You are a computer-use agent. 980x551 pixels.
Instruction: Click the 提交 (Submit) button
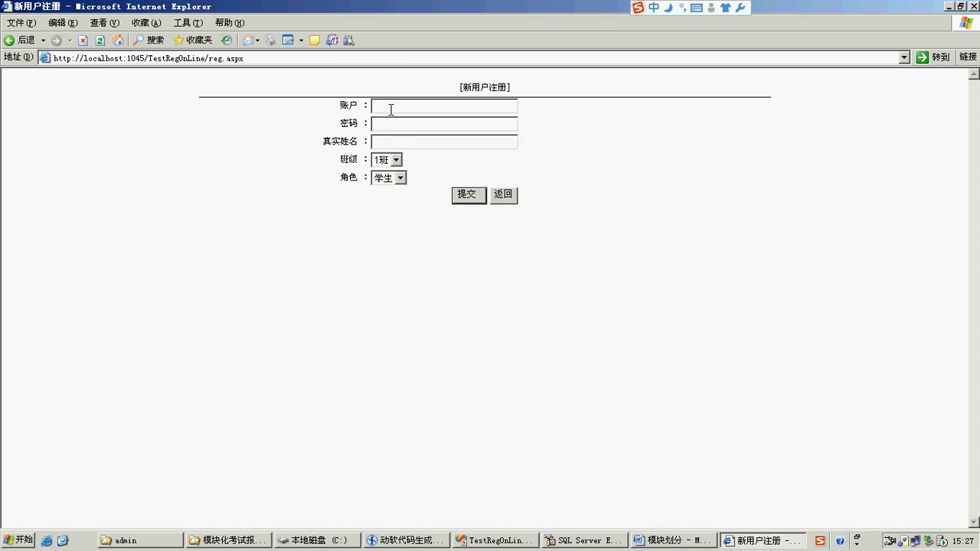coord(469,195)
